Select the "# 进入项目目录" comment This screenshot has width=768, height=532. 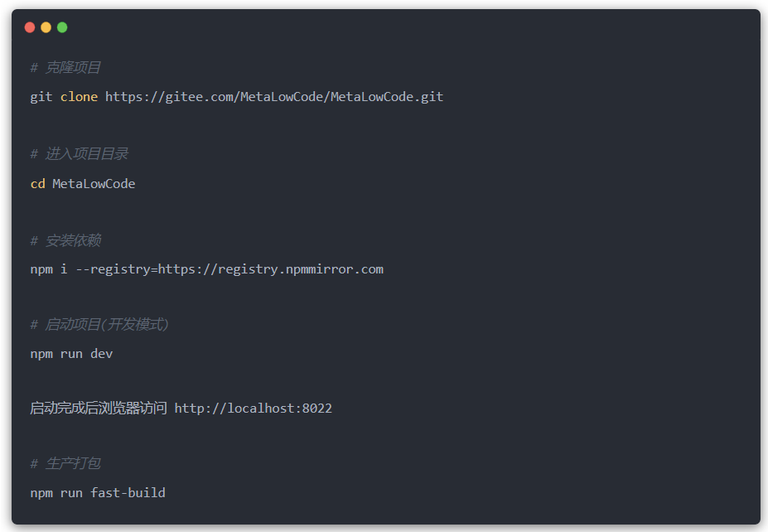coord(79,154)
